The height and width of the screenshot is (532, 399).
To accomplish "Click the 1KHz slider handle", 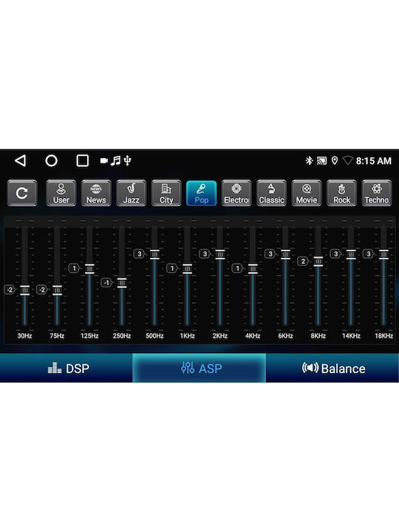I will point(187,269).
